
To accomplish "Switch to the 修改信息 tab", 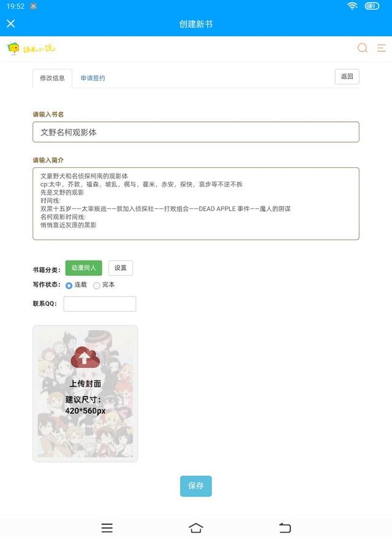I will tap(52, 78).
